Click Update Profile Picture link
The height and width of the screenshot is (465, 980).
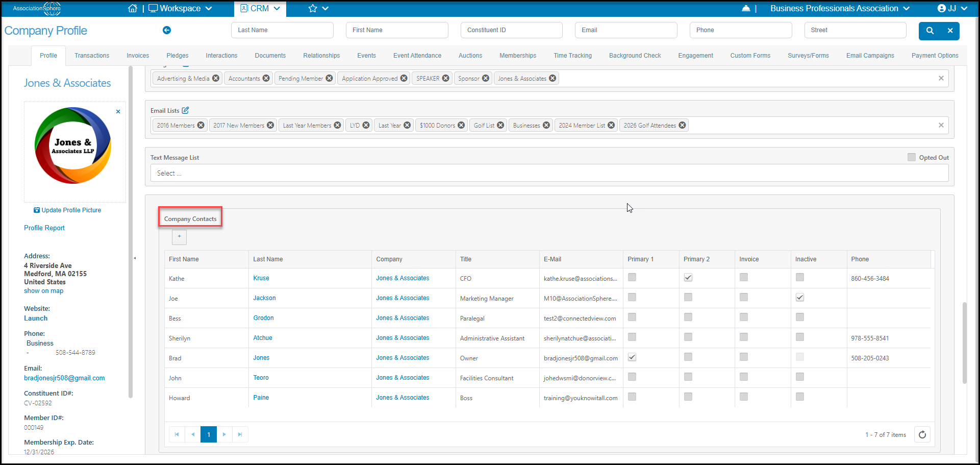(x=67, y=210)
